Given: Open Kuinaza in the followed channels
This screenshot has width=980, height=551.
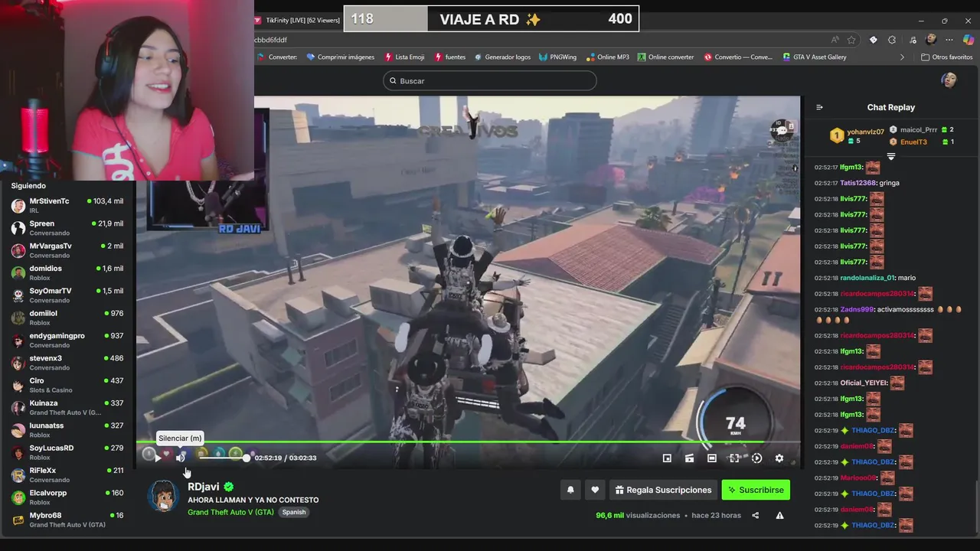Looking at the screenshot, I should click(67, 407).
